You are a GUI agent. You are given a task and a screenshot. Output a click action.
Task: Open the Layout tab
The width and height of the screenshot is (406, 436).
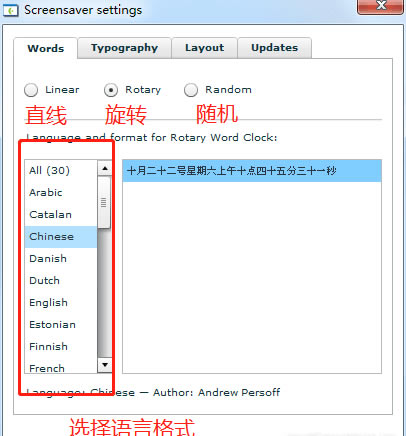(204, 48)
